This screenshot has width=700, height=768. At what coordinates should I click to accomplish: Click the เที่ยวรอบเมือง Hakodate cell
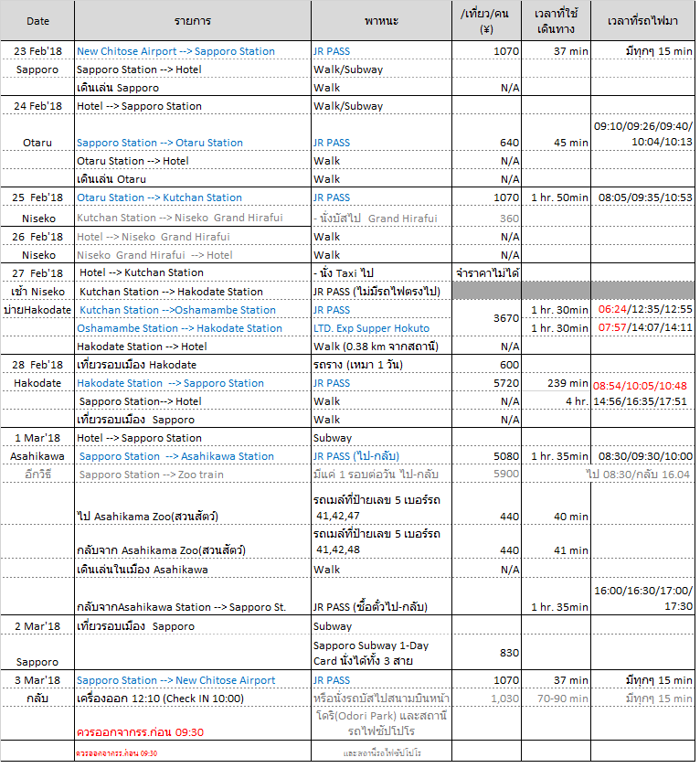[x=193, y=365]
